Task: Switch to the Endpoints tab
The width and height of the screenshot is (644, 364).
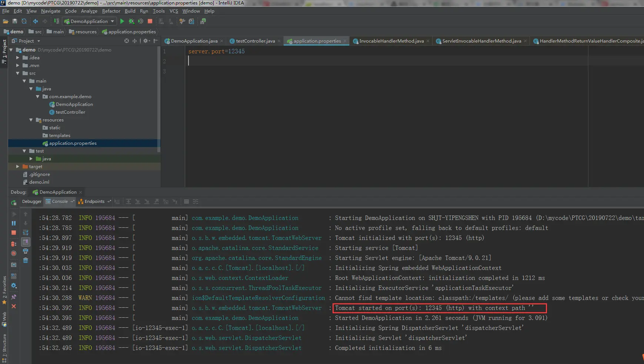Action: [x=94, y=201]
